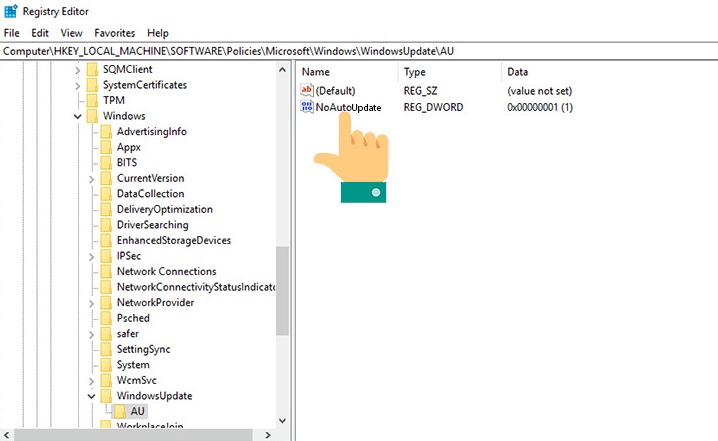Expand the IPSec key
718x441 pixels.
91,257
